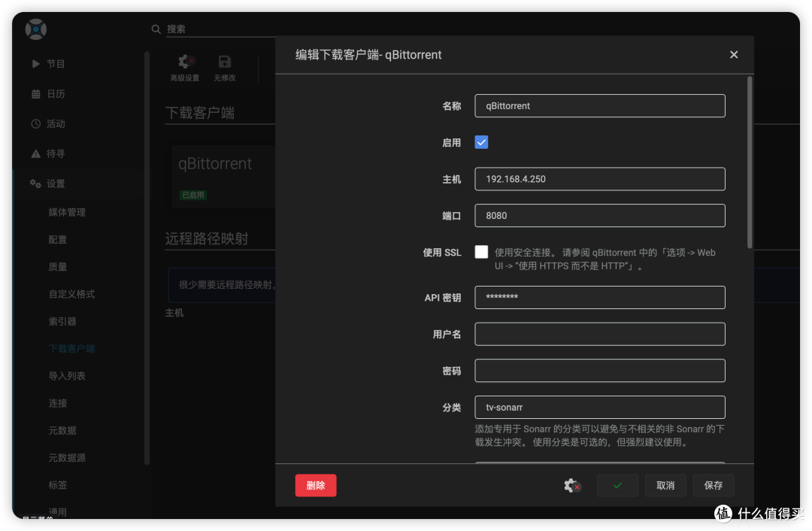Open 媒体管理 settings page
This screenshot has height=531, width=812.
point(68,212)
